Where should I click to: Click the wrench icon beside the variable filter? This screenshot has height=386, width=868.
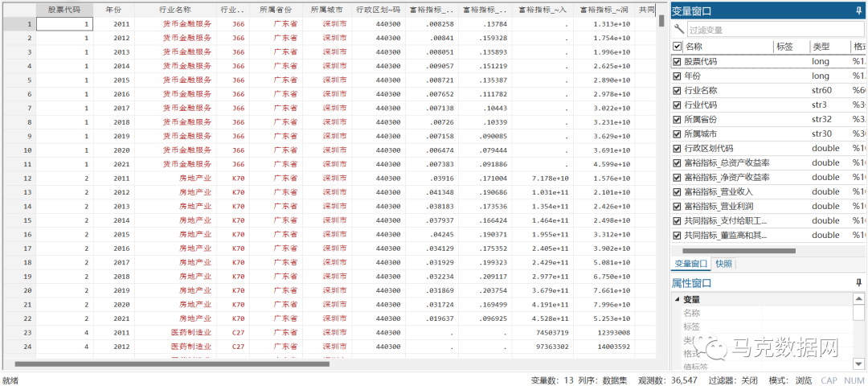click(x=678, y=29)
